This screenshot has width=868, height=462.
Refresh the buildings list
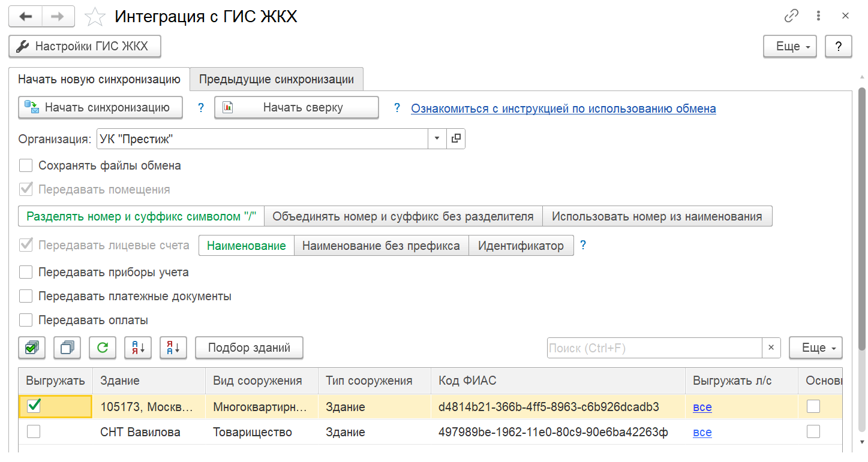103,348
